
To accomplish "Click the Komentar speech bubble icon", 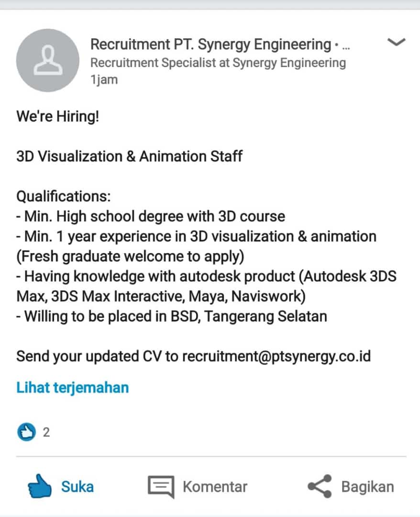I will point(161,487).
